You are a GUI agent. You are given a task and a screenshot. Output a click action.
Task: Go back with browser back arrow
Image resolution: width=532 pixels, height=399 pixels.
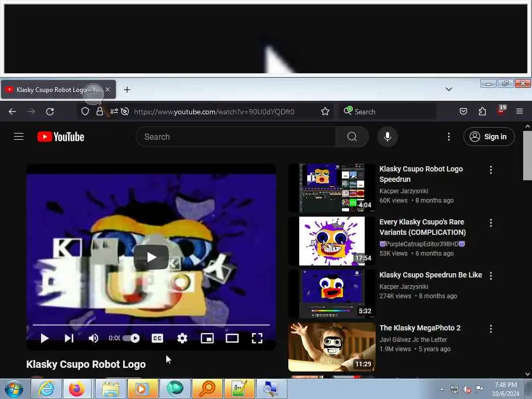12,112
